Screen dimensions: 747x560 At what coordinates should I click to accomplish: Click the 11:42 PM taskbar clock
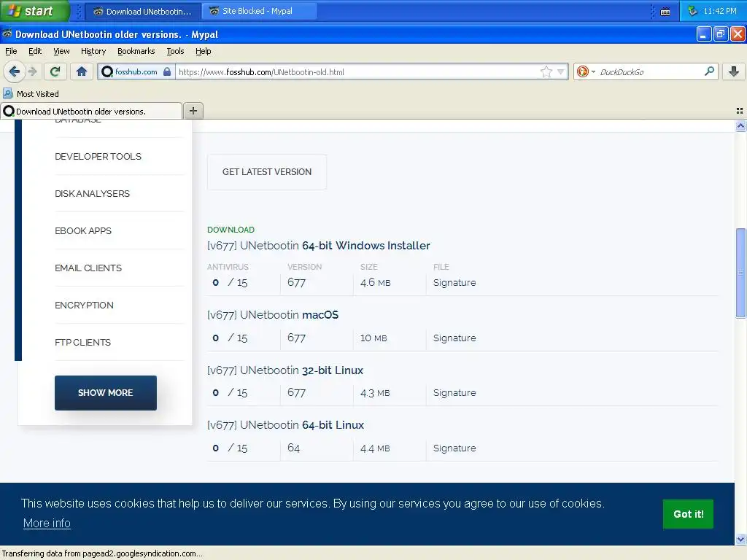click(x=720, y=11)
